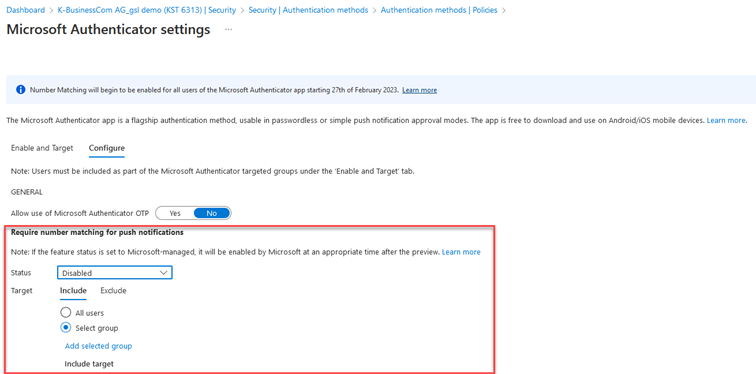
Task: Open the ellipsis menu beside page title
Action: [x=229, y=30]
